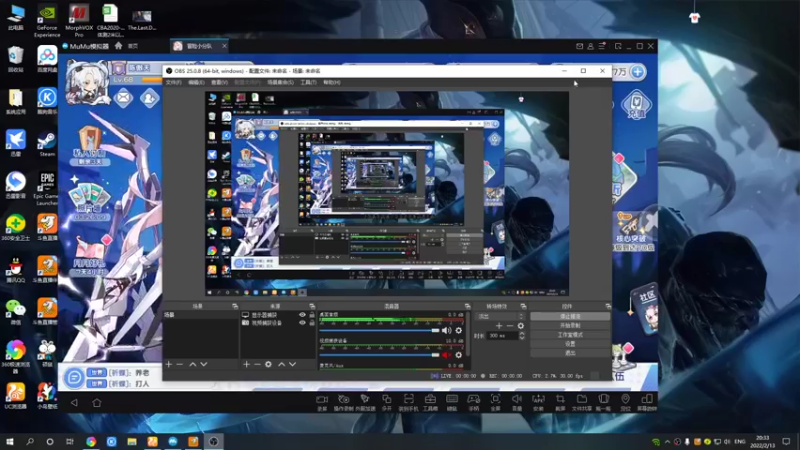Screen dimensions: 800x450
Task: Increase transition duration with up stepper arrow
Action: click(521, 334)
